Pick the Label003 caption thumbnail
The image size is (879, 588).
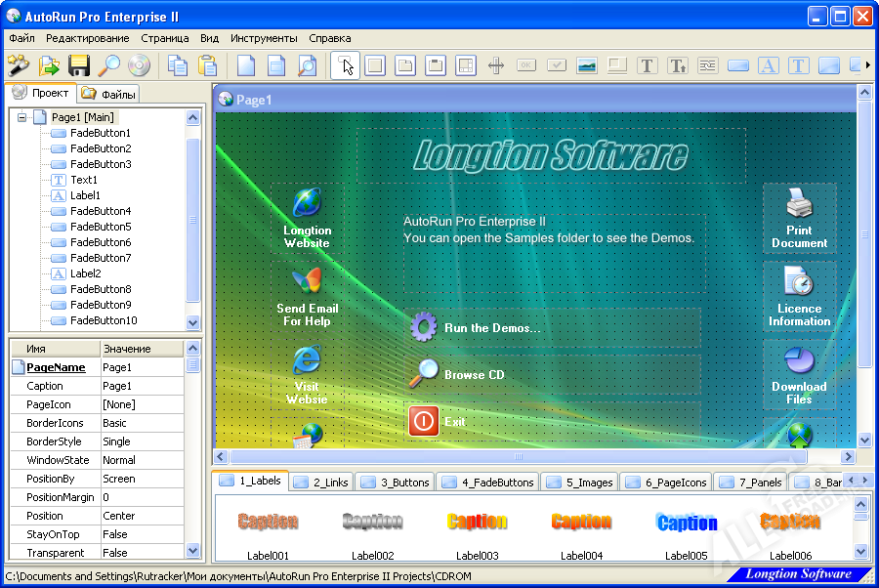pos(477,527)
